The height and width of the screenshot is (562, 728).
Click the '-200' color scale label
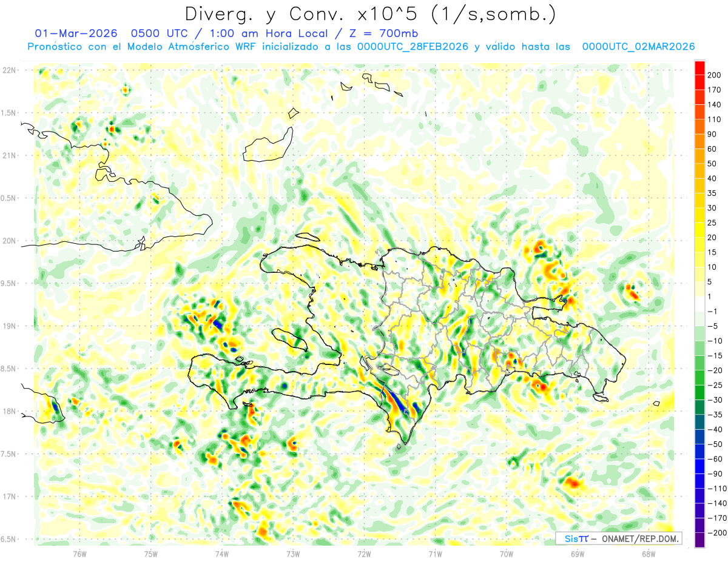click(x=717, y=532)
